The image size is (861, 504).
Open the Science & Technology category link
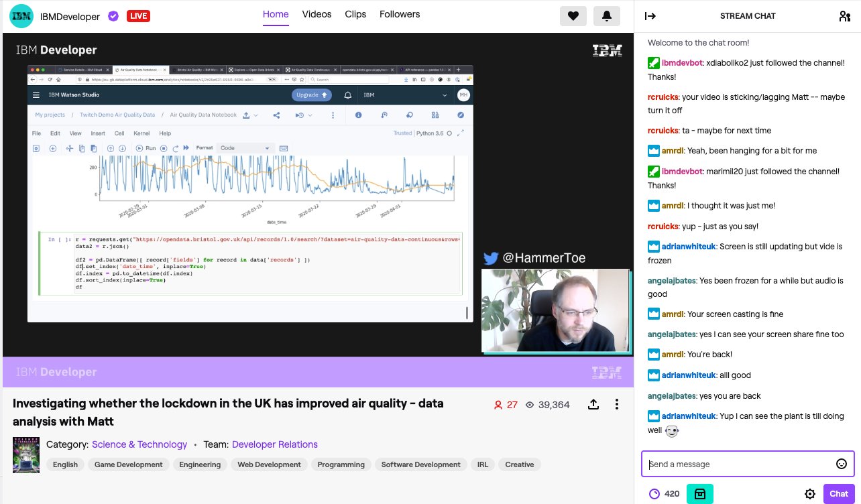tap(139, 444)
